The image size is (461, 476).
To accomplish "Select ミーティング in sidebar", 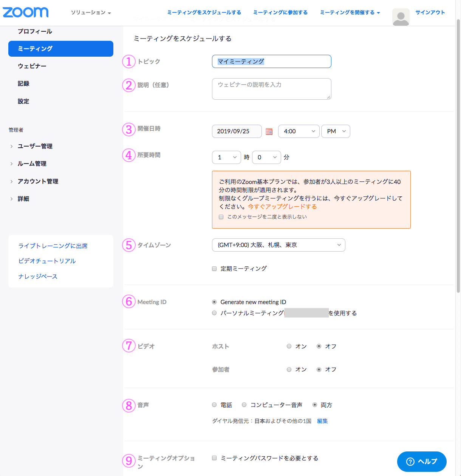I will (x=61, y=49).
